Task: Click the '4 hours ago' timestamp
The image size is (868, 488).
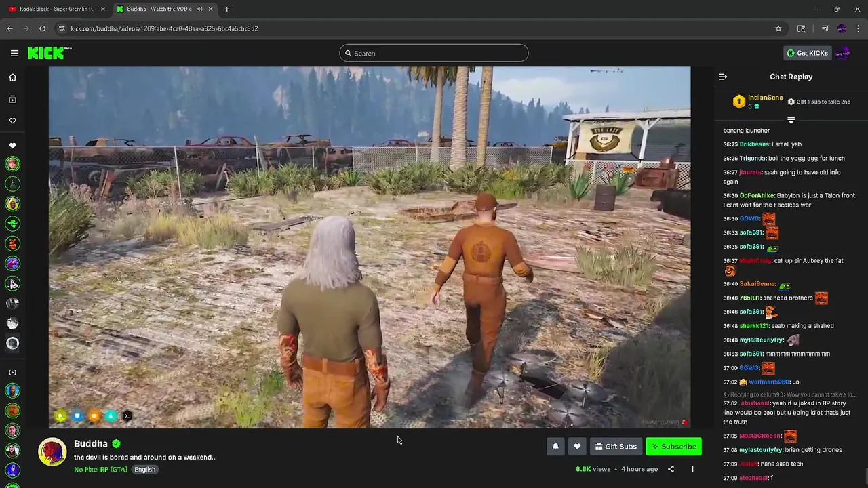Action: click(x=639, y=469)
